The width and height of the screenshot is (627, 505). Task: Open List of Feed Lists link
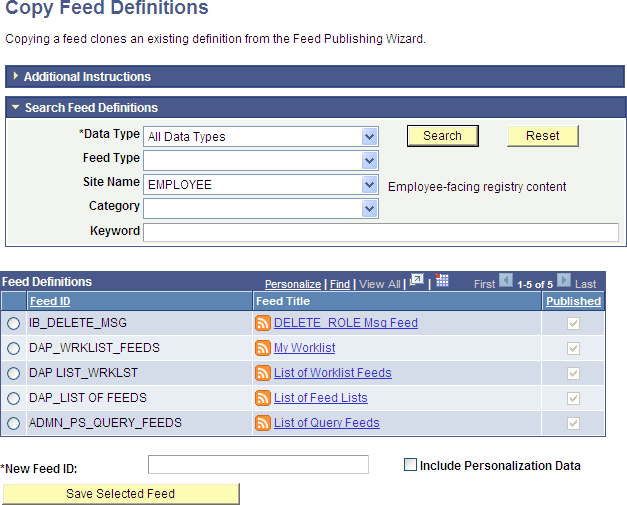321,398
